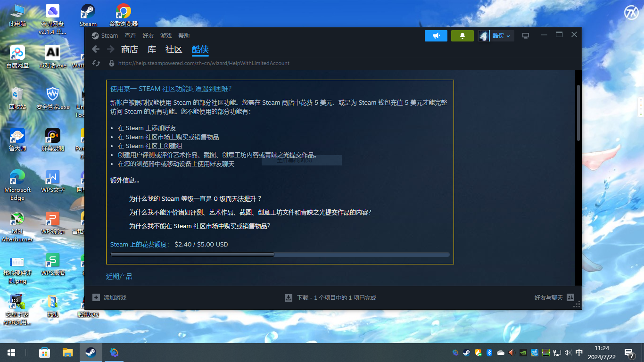644x362 pixels.
Task: Select the WPS文字 desktop icon
Action: 53,181
